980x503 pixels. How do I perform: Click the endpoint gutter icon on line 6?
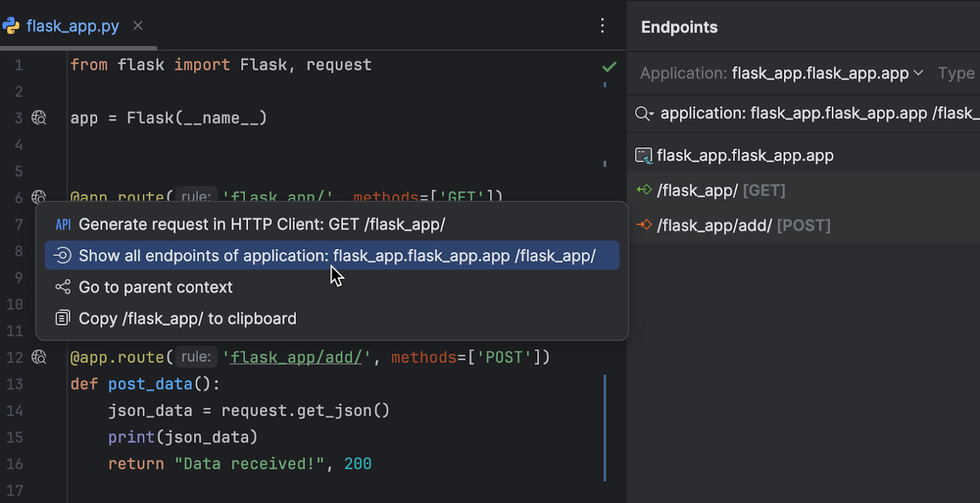(39, 196)
